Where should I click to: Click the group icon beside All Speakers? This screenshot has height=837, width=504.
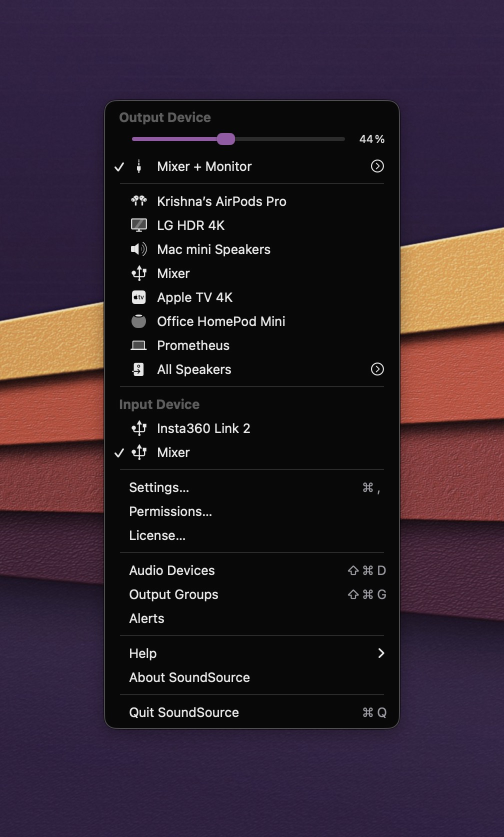[138, 369]
